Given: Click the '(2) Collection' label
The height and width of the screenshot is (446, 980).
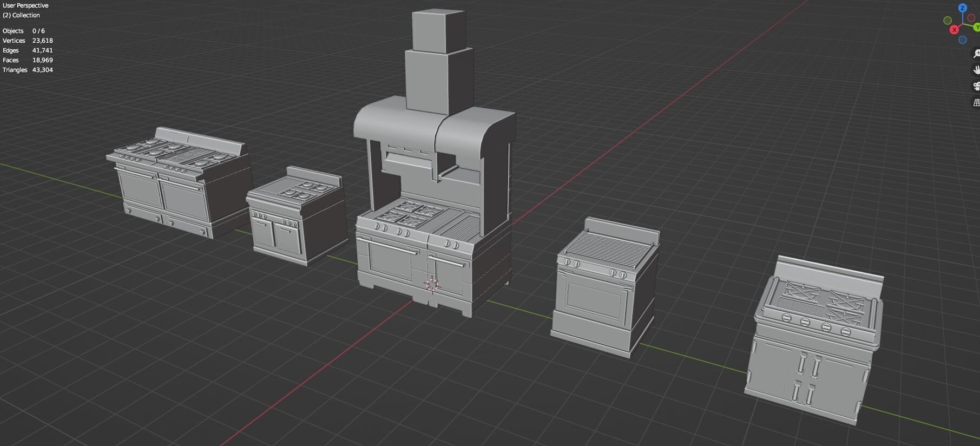Looking at the screenshot, I should point(21,15).
